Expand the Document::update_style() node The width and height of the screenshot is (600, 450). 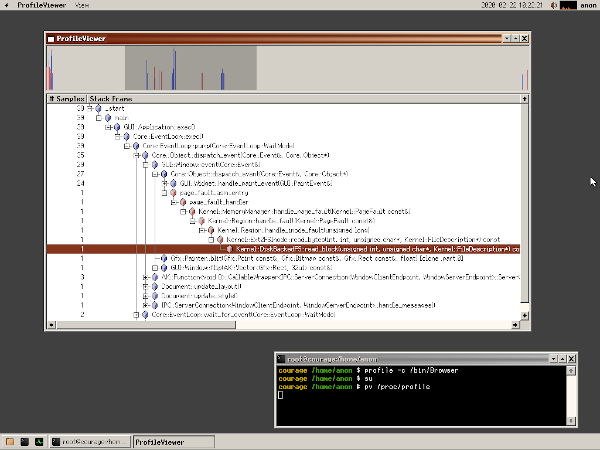click(x=146, y=296)
